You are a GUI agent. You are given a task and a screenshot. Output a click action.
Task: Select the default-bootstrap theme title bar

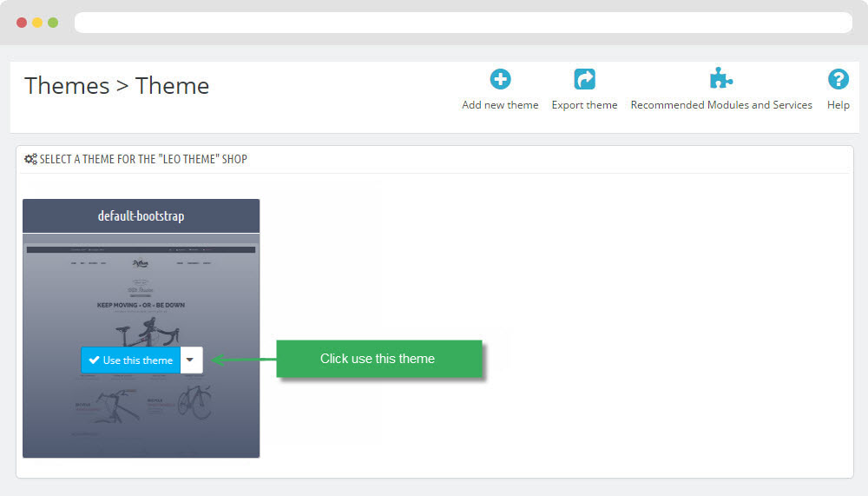click(x=141, y=215)
